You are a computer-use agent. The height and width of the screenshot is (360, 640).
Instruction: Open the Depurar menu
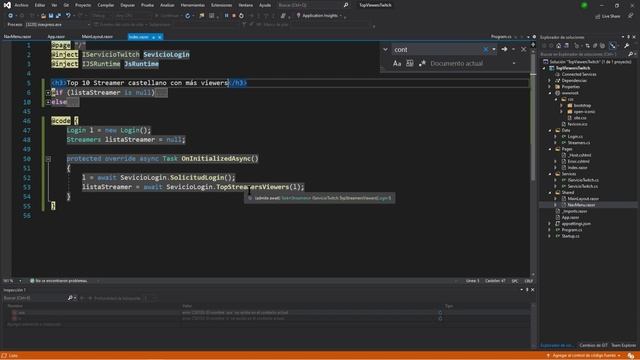[127, 5]
